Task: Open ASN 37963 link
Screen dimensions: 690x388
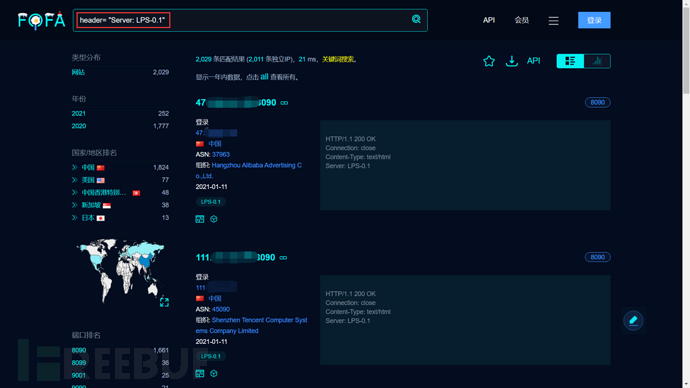Action: 221,155
